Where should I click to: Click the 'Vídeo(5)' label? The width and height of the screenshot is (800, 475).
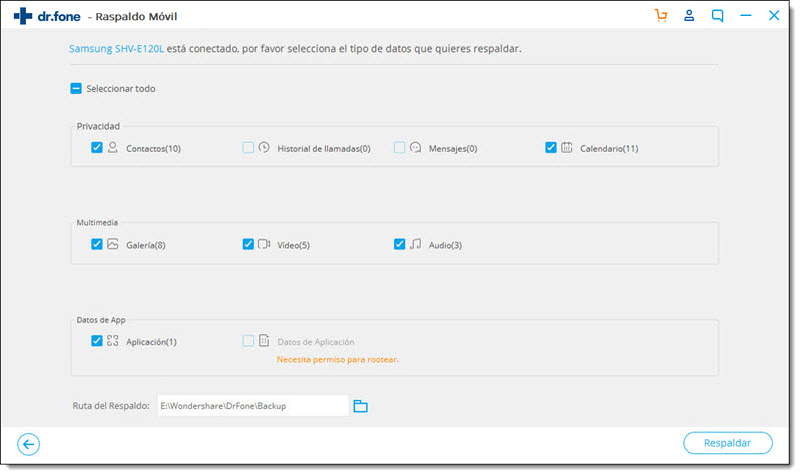click(x=293, y=245)
